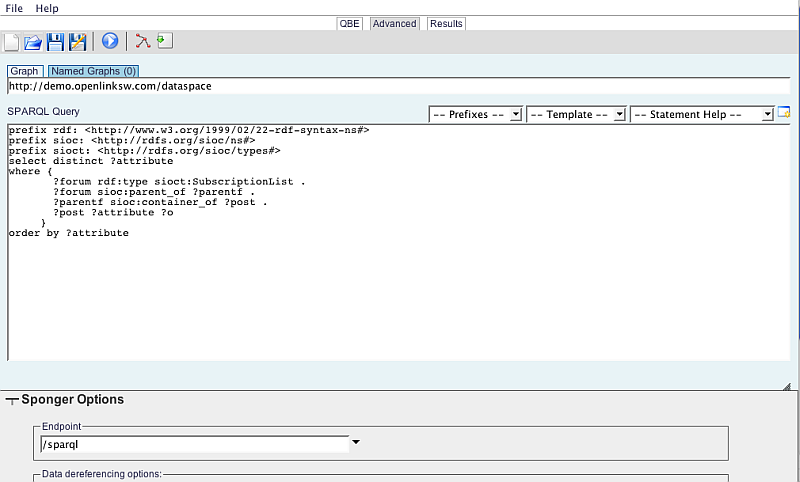Open the Help menu
Image resolution: width=800 pixels, height=482 pixels.
pos(47,8)
